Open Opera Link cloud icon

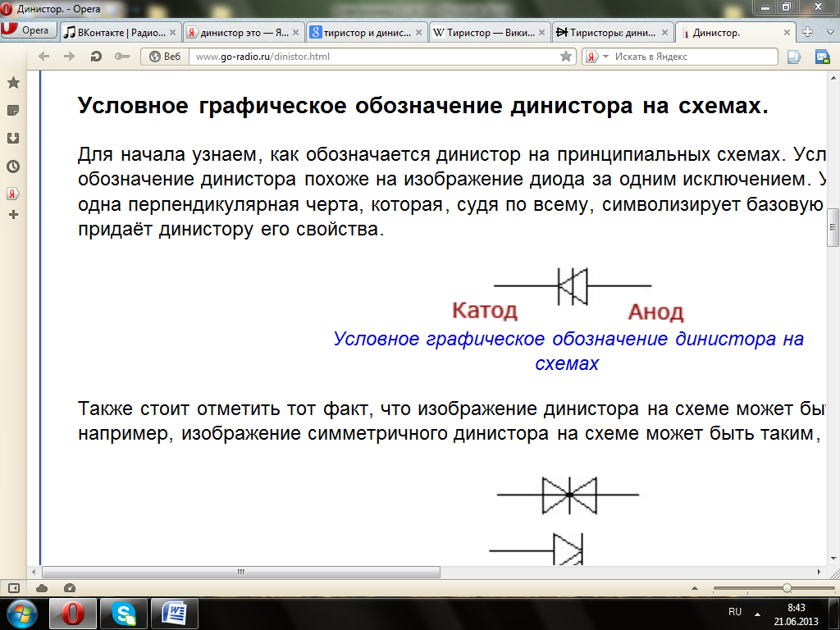point(42,588)
